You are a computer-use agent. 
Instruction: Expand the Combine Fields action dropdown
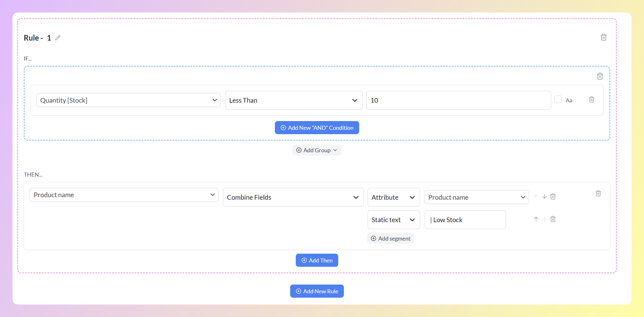pyautogui.click(x=293, y=197)
